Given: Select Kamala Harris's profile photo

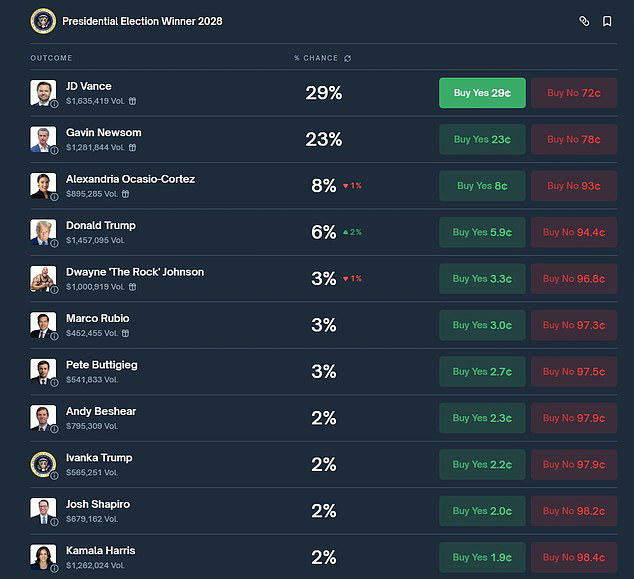Looking at the screenshot, I should pyautogui.click(x=43, y=557).
